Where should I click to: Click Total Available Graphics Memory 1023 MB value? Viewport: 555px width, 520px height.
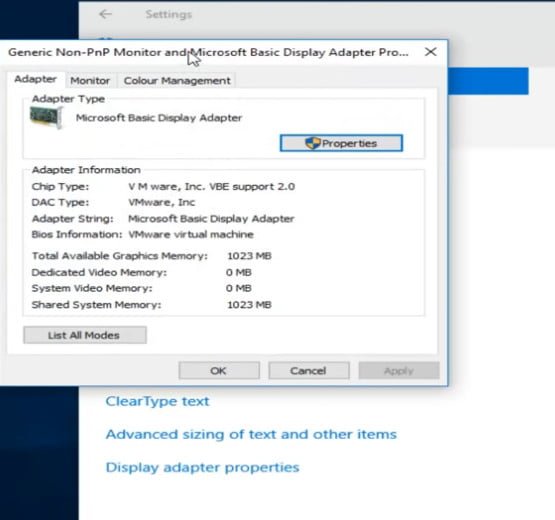pyautogui.click(x=249, y=256)
